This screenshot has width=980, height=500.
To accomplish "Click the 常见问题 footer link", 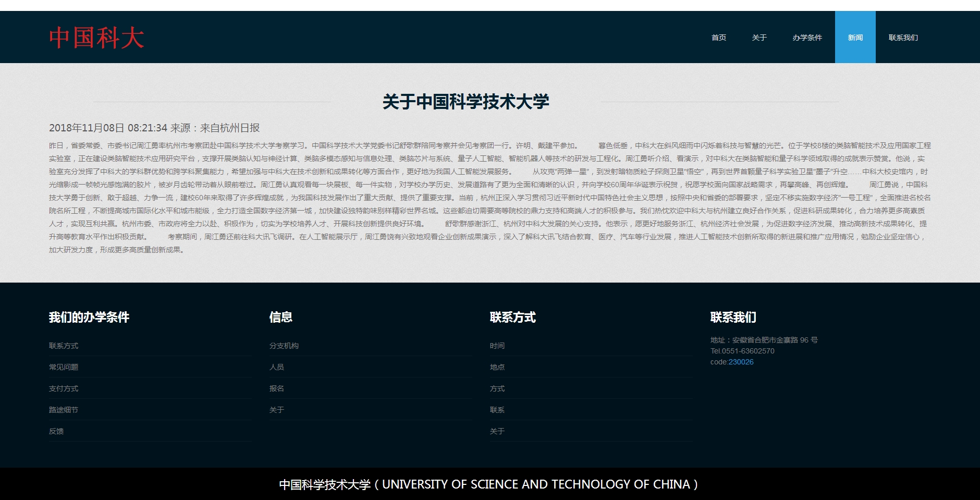I will click(64, 367).
